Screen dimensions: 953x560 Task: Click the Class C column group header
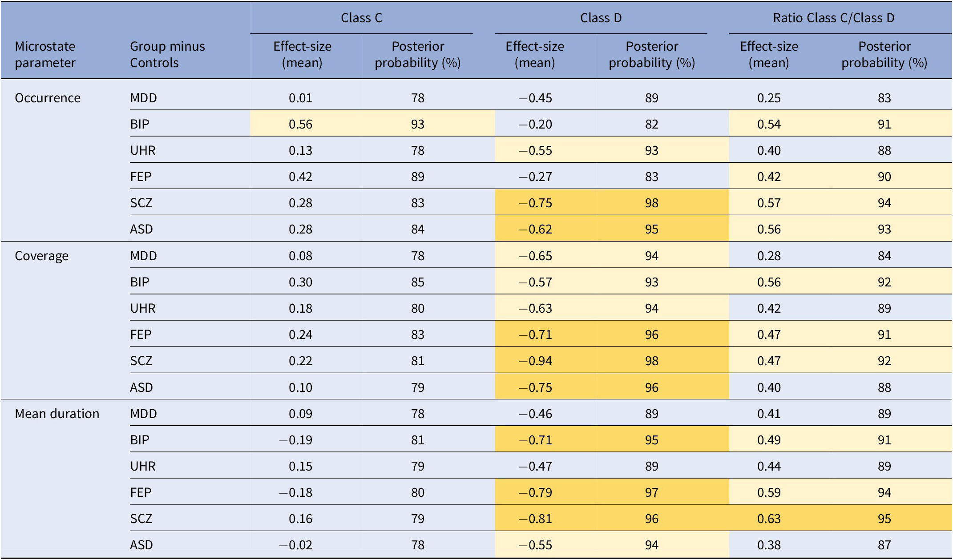361,18
